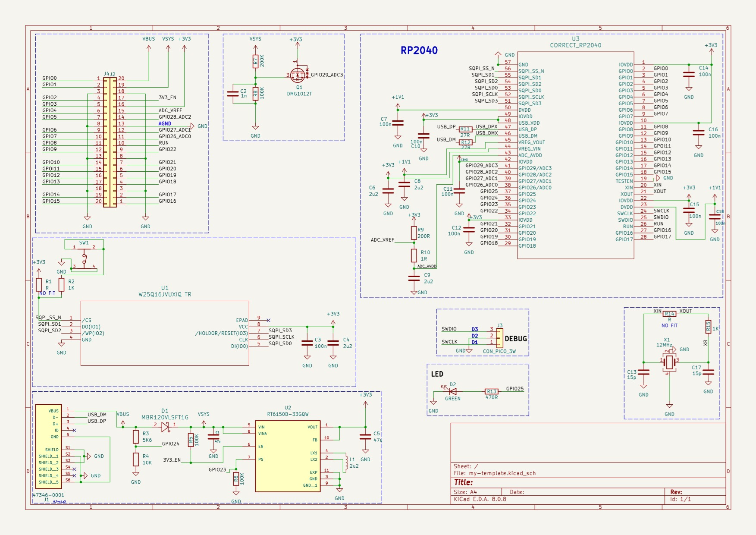Select capacitor C5 47u symbol
The image size is (756, 535).
click(x=365, y=437)
